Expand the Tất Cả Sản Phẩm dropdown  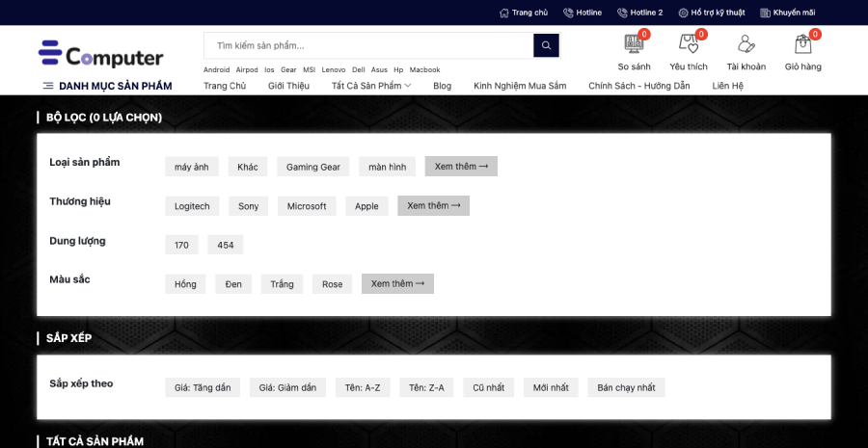pos(371,86)
